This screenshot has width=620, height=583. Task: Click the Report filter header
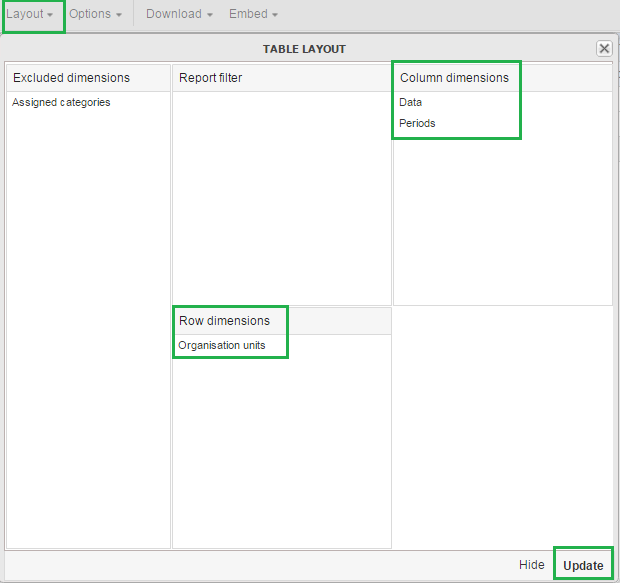coord(211,78)
